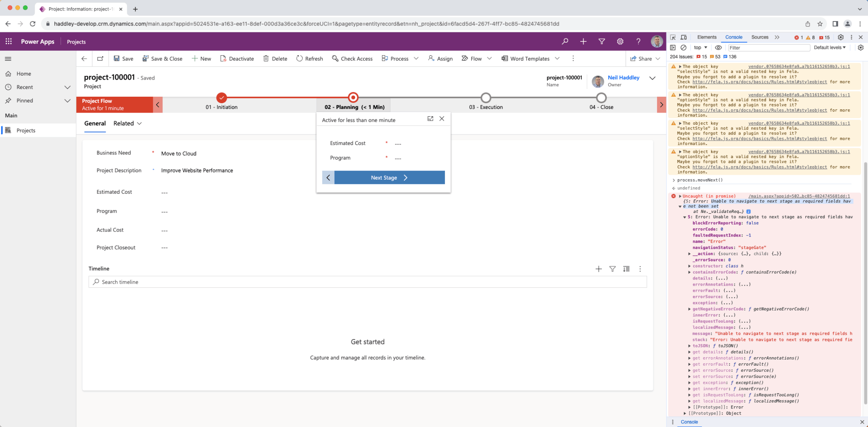Toggle the console sidebar panel

[x=673, y=48]
